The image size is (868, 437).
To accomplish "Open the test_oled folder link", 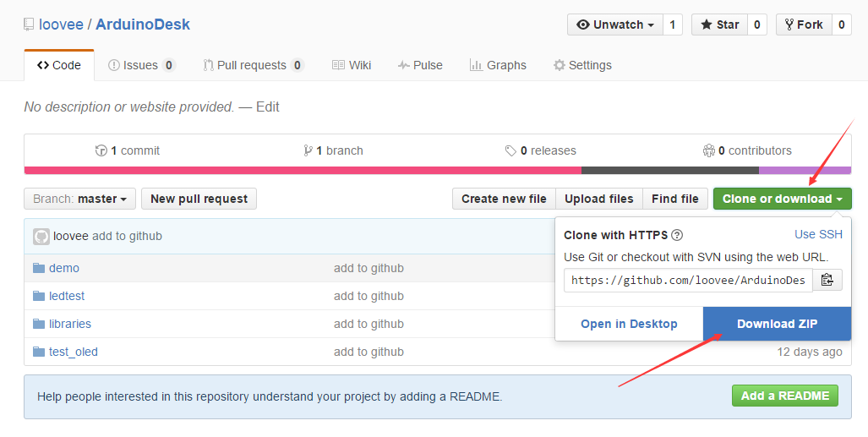I will tap(74, 352).
